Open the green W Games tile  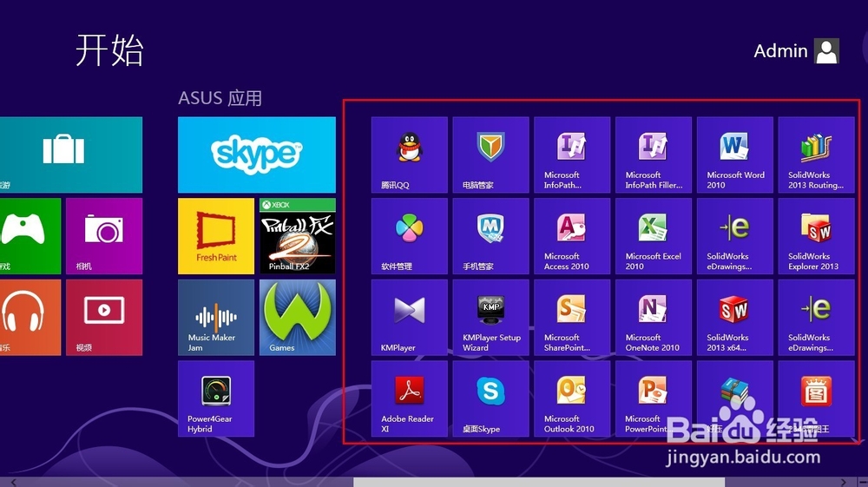click(297, 317)
